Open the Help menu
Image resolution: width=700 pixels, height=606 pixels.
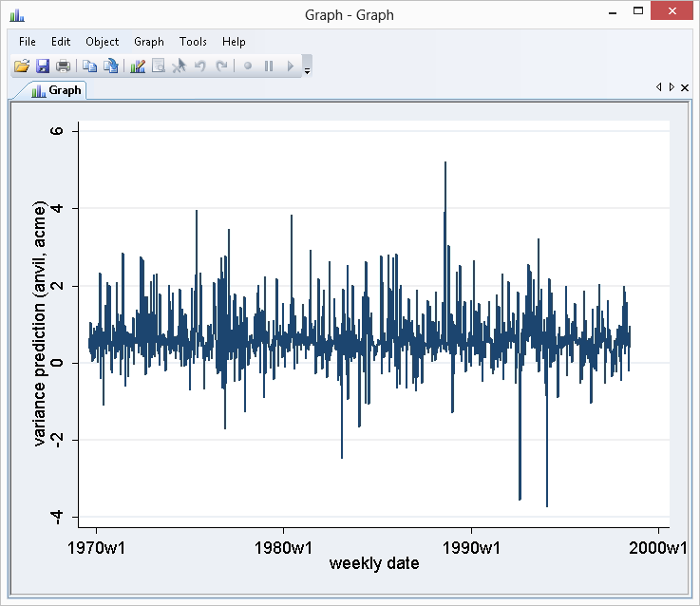(x=234, y=42)
